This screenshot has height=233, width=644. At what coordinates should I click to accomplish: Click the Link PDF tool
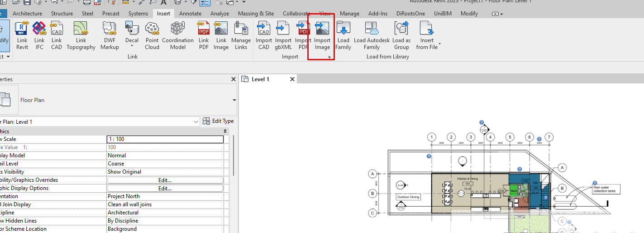pyautogui.click(x=204, y=35)
